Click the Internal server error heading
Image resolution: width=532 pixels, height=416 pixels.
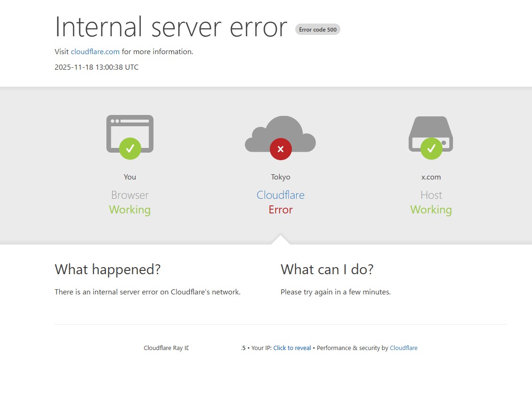[x=171, y=27]
